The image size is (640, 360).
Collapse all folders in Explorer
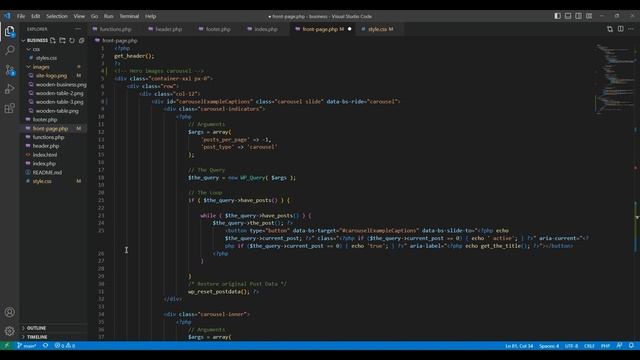(82, 40)
